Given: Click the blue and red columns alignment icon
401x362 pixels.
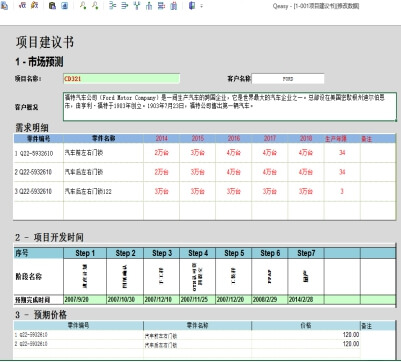Looking at the screenshot, I should coord(173,6).
